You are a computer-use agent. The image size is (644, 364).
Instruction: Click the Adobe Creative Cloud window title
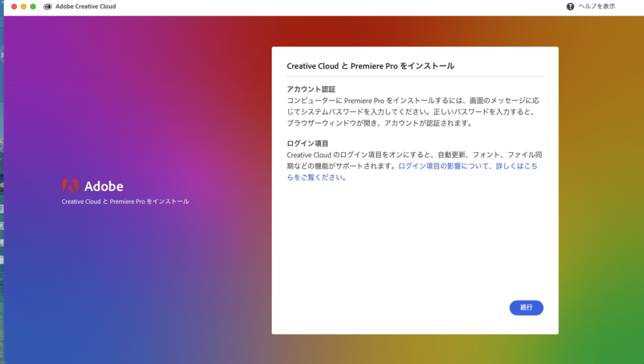(x=86, y=6)
